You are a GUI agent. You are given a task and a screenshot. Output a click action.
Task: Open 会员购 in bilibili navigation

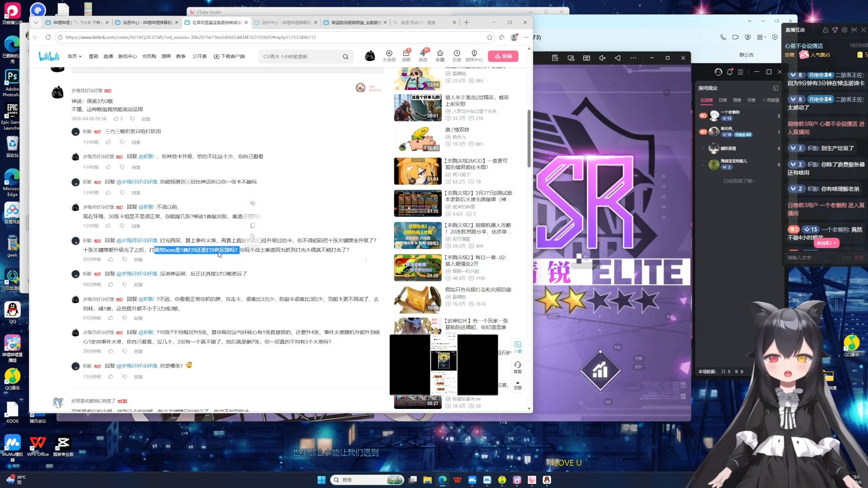pos(149,56)
